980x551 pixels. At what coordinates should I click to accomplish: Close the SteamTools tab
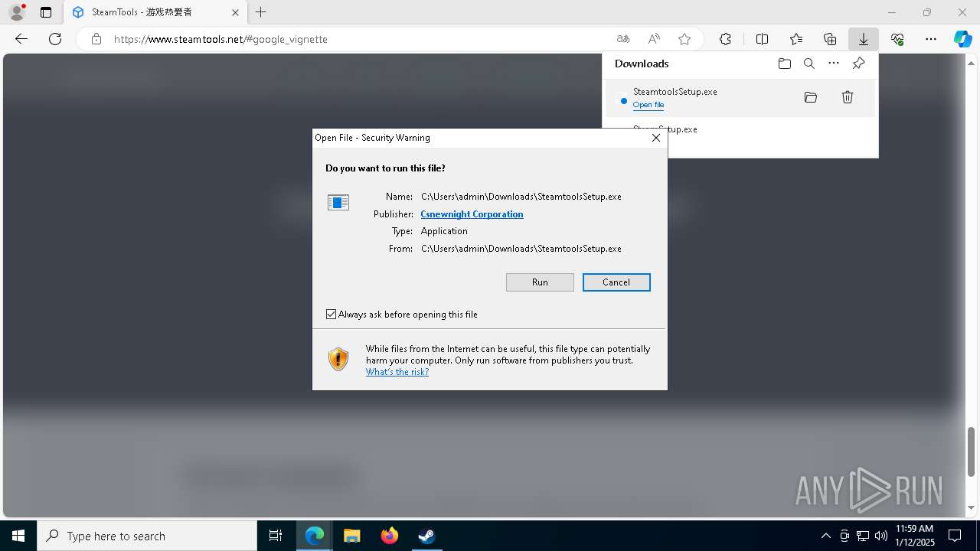(235, 12)
